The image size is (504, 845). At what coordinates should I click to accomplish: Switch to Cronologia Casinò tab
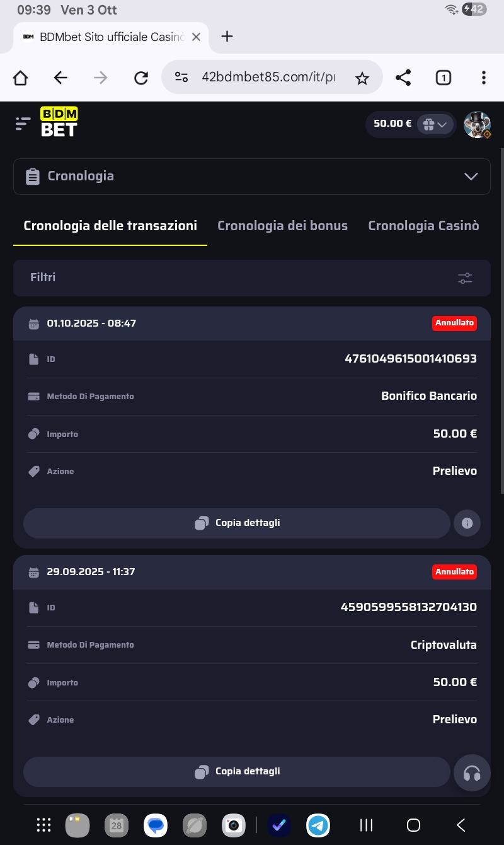423,226
